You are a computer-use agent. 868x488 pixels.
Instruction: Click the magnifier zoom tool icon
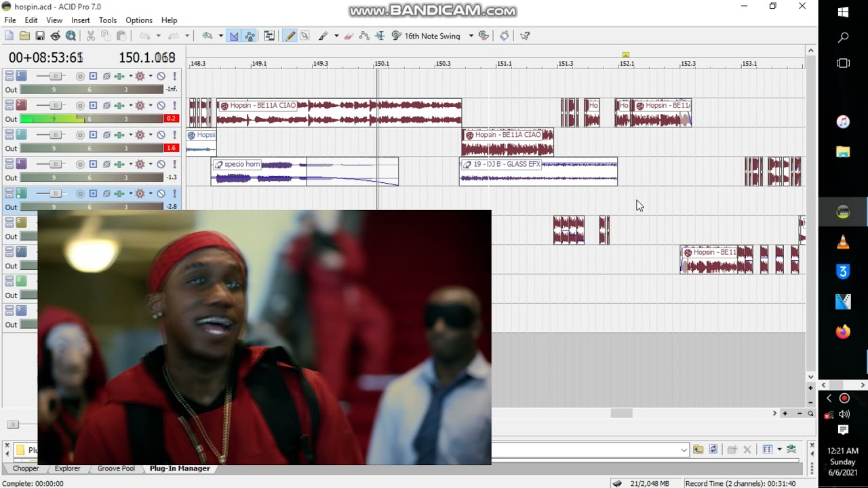click(x=810, y=413)
